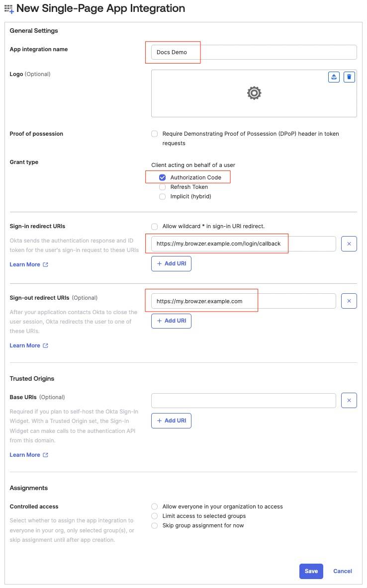Open the external link icon under Sign-in redirect URIs
Screen dimensions: 367x588
point(45,264)
